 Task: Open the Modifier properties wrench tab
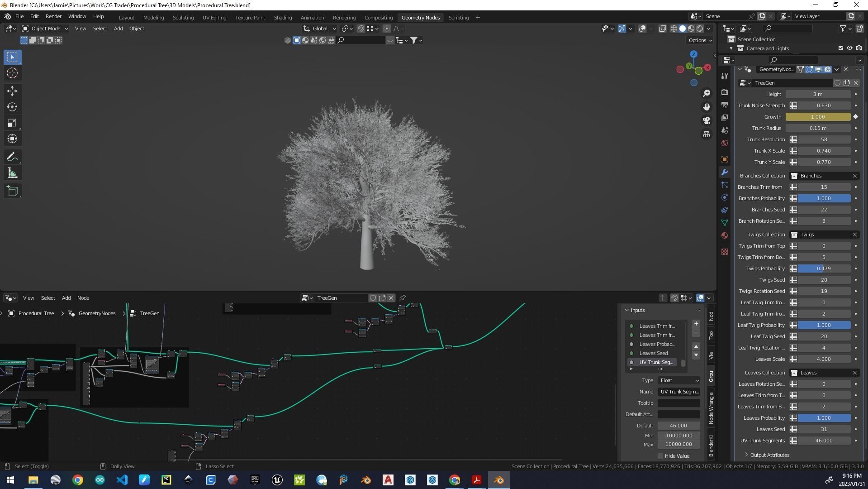(725, 172)
